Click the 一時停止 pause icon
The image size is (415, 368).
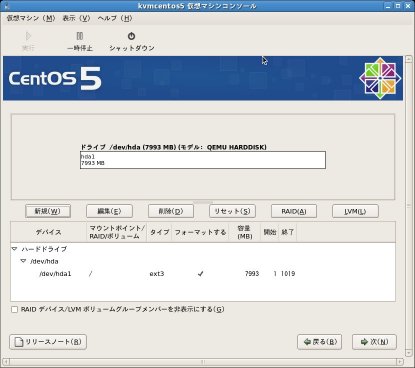(x=80, y=36)
